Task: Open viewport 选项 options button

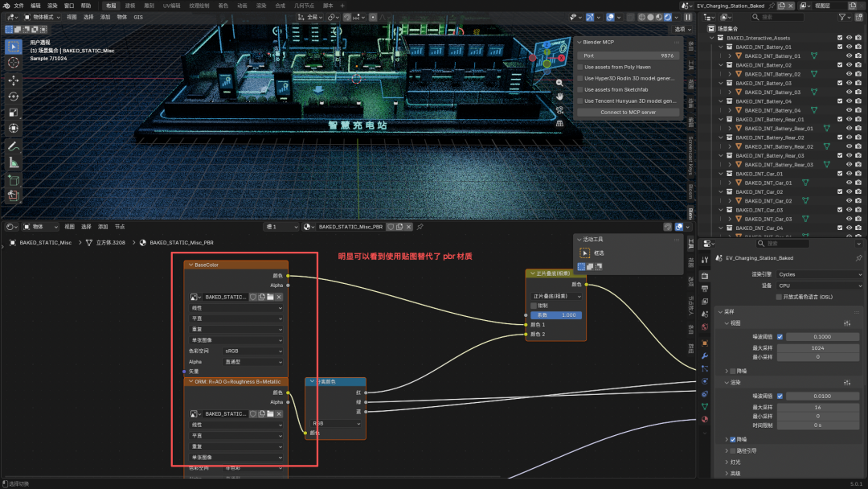Action: (x=683, y=29)
